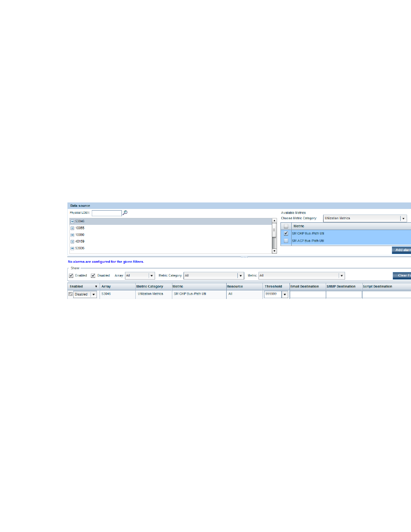
Task: Click the Script Destination field in alarm row
Action: [386, 295]
